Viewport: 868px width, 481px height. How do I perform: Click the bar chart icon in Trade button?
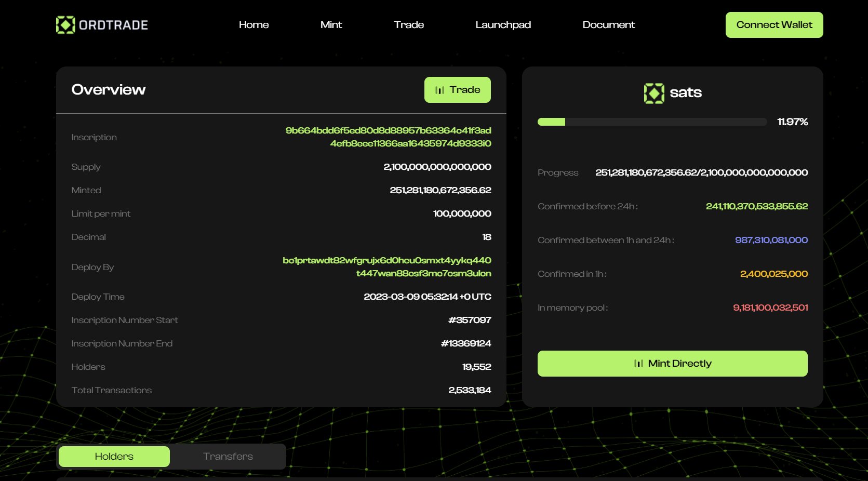[440, 90]
